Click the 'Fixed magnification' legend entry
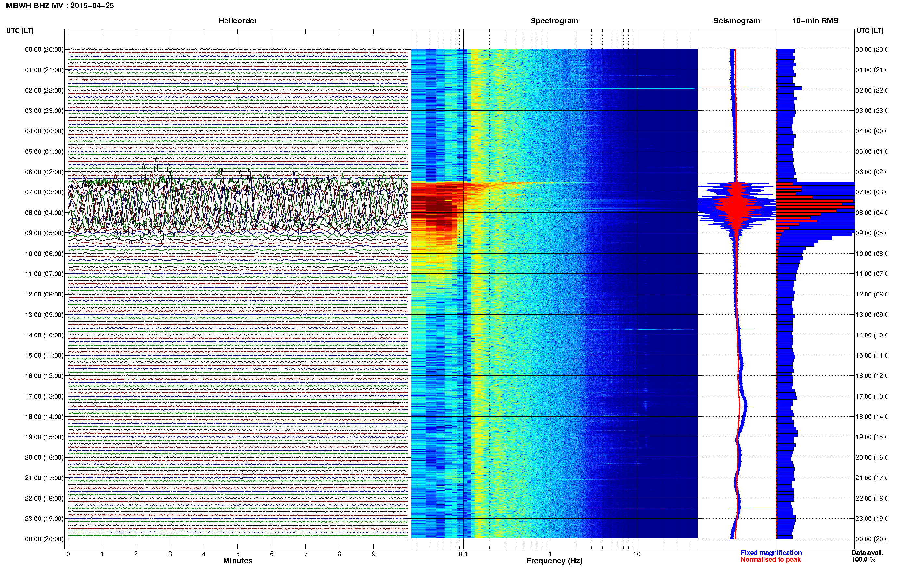 (771, 553)
